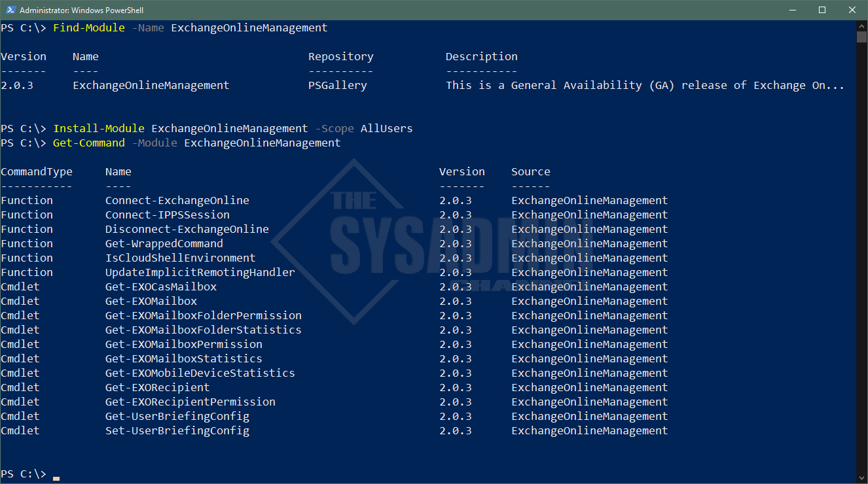
Task: Click the Source column header
Action: [x=531, y=171]
